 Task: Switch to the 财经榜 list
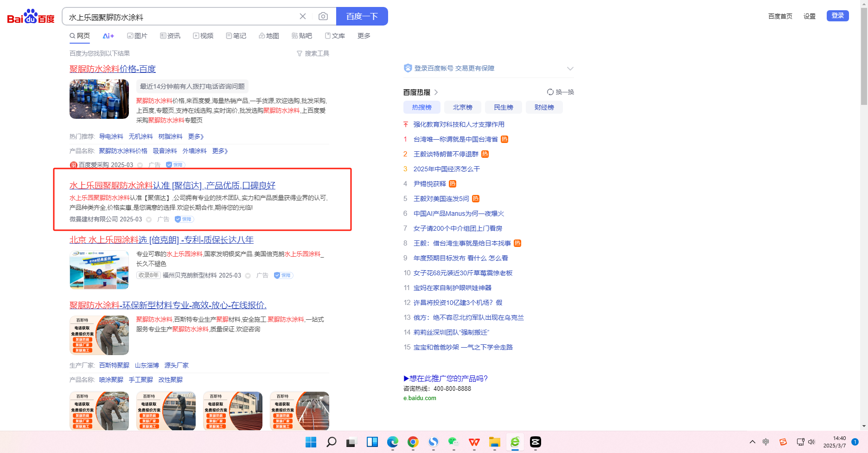pyautogui.click(x=544, y=107)
